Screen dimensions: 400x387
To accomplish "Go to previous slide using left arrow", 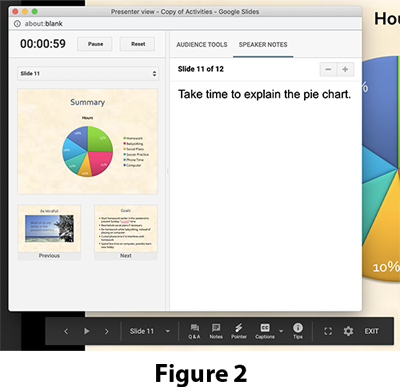I will (x=66, y=331).
